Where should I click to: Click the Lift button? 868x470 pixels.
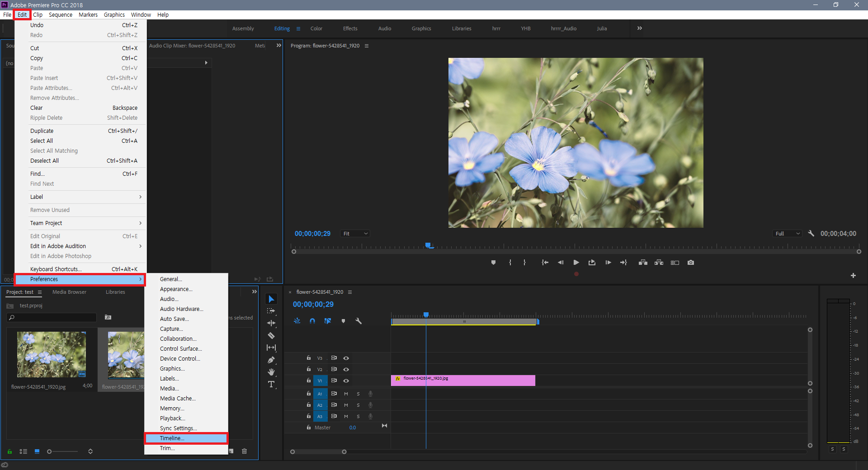click(643, 263)
